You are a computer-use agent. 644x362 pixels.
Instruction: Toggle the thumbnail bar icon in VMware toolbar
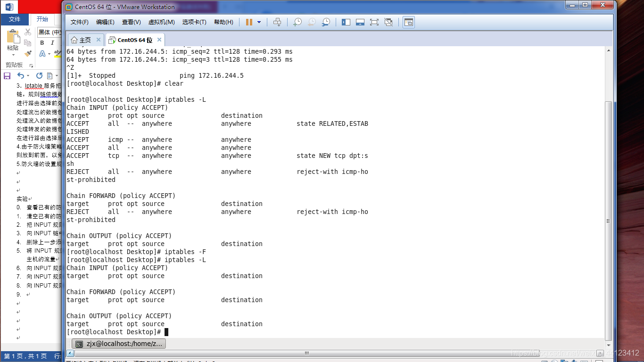coord(360,22)
